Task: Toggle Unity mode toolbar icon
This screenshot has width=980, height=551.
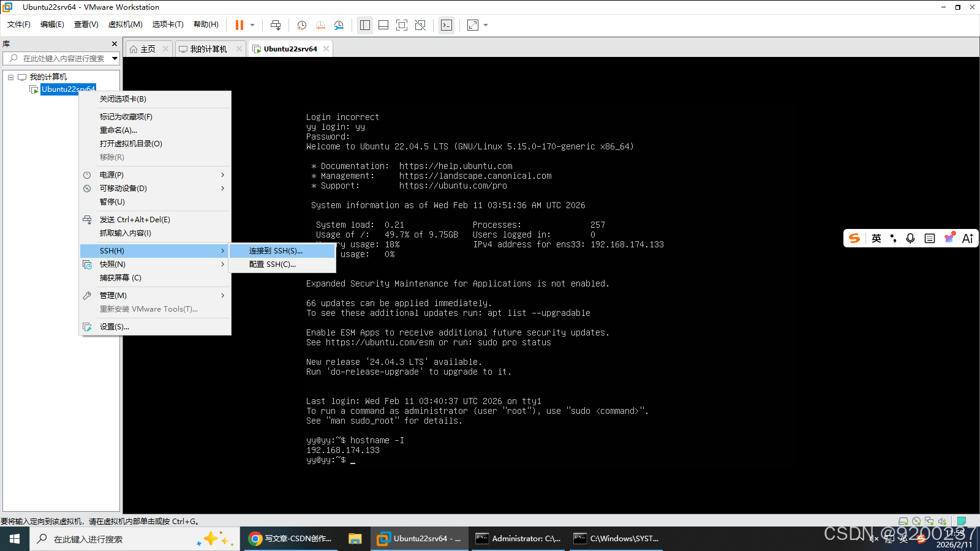Action: [420, 25]
